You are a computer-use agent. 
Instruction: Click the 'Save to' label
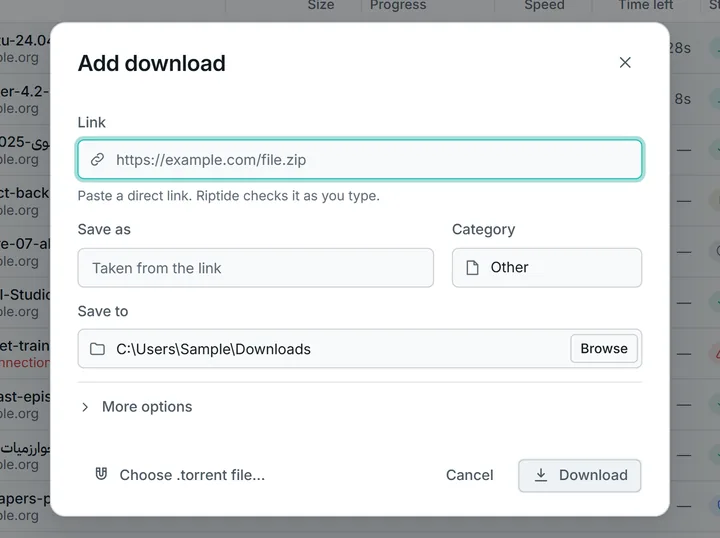[x=103, y=311]
